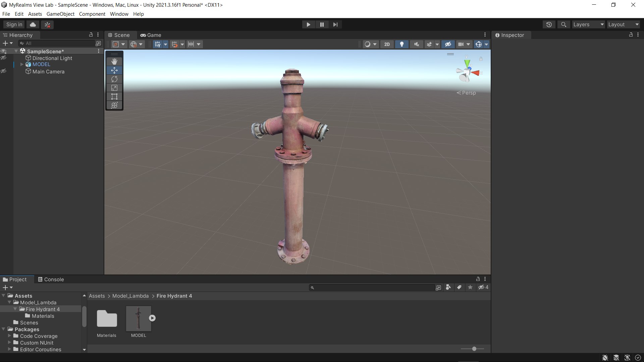Viewport: 644px width, 362px height.
Task: Toggle grid visibility in Scene
Action: (158, 44)
